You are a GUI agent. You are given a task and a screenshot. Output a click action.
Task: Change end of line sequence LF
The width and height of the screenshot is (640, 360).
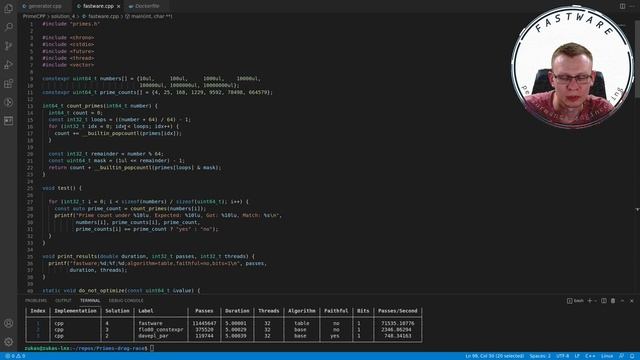(x=577, y=356)
